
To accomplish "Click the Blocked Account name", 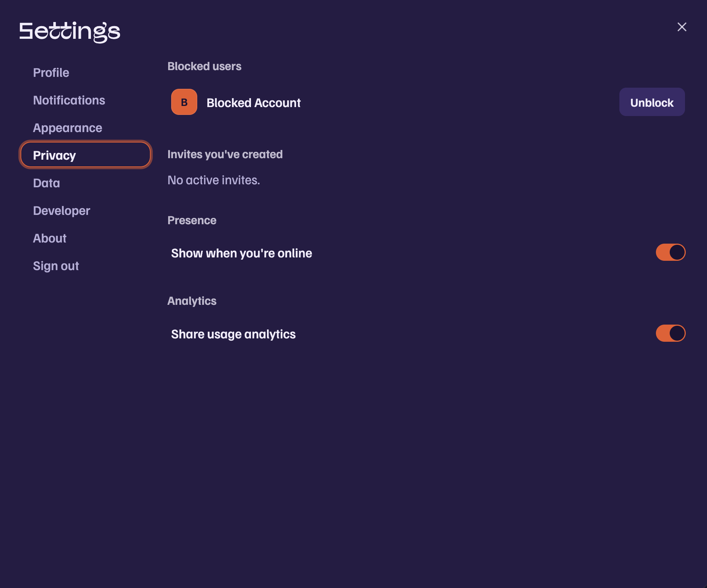I will (x=254, y=103).
